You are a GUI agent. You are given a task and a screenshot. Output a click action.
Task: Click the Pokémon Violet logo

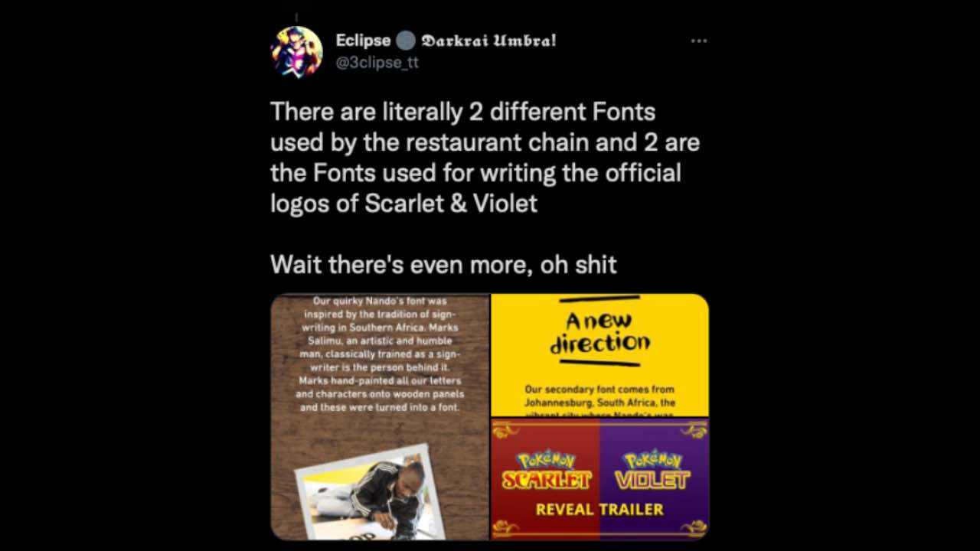(652, 470)
